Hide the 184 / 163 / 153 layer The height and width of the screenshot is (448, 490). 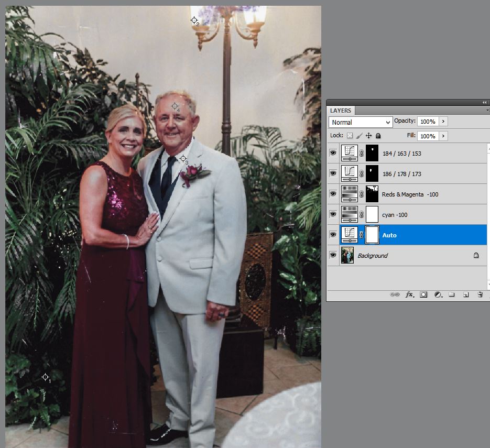coord(333,153)
